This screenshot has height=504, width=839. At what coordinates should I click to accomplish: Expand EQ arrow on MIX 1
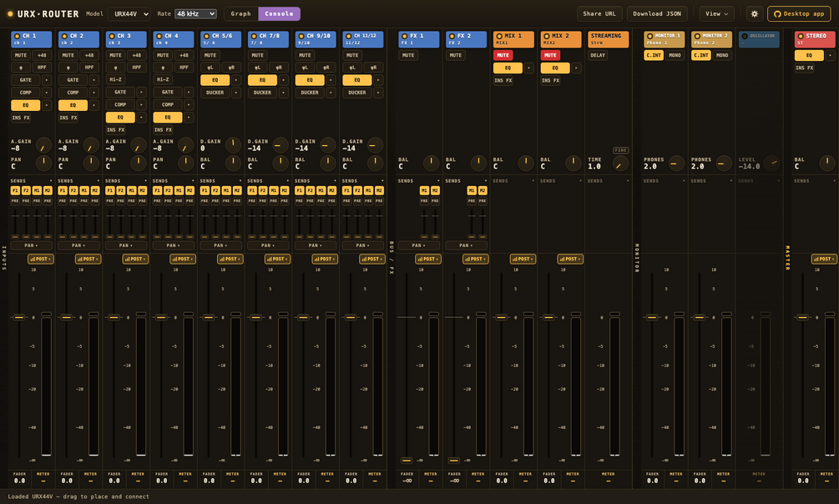(528, 68)
